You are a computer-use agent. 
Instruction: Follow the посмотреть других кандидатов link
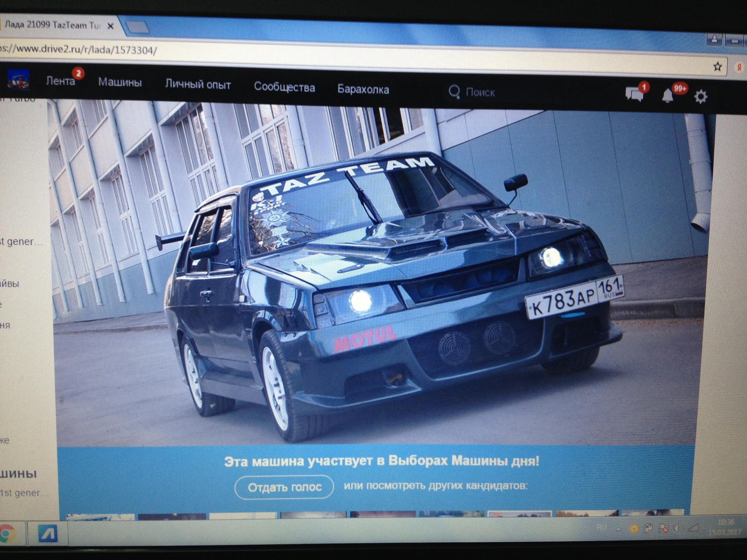pyautogui.click(x=446, y=486)
